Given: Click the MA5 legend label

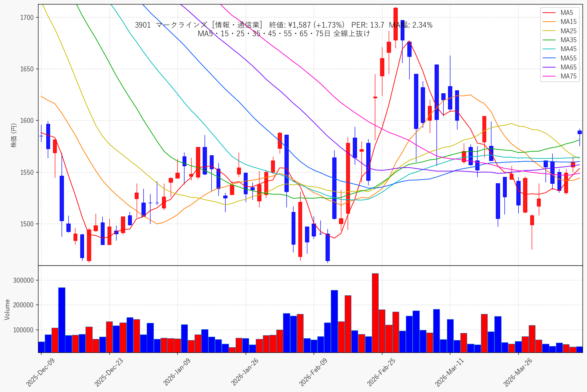Looking at the screenshot, I should pos(566,13).
